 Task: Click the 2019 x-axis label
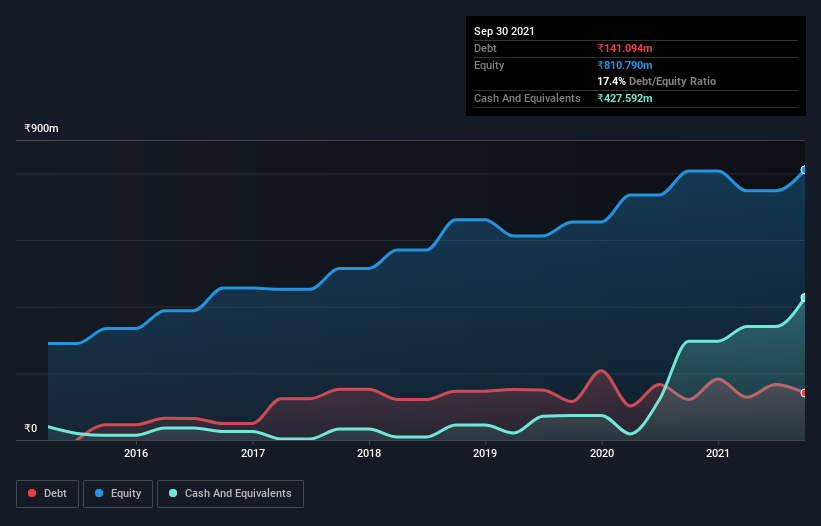[x=485, y=453]
